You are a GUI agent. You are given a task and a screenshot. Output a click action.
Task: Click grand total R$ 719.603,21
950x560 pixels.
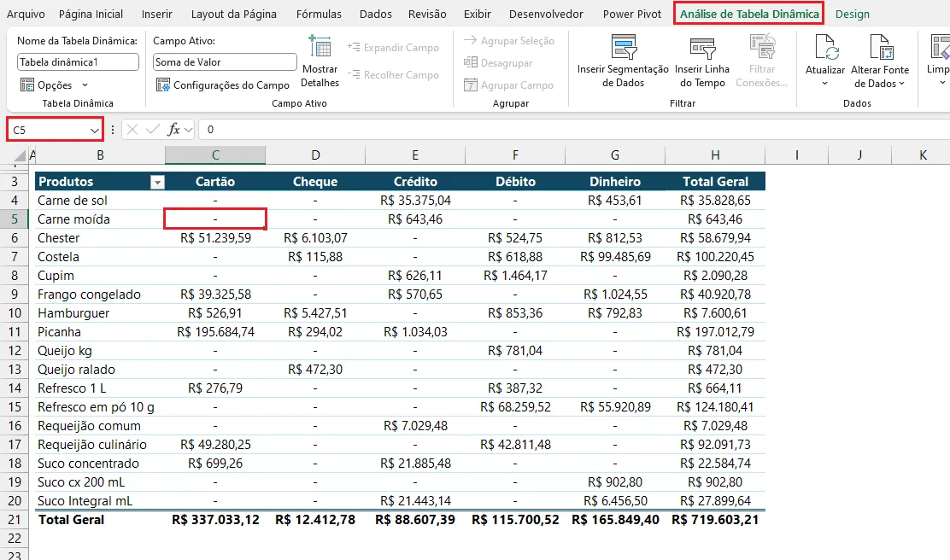(x=715, y=519)
